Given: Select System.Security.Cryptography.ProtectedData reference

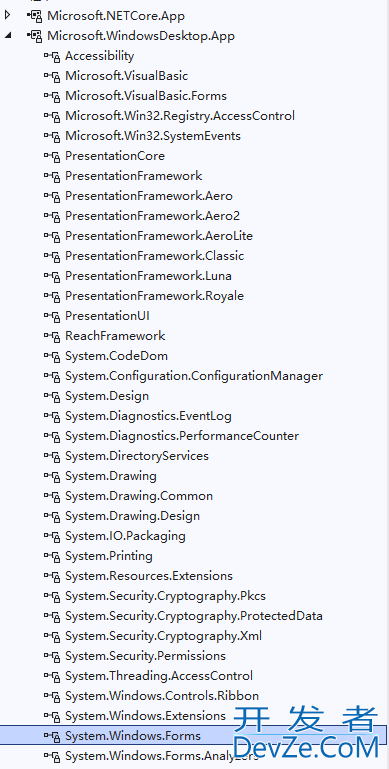Looking at the screenshot, I should (194, 616).
